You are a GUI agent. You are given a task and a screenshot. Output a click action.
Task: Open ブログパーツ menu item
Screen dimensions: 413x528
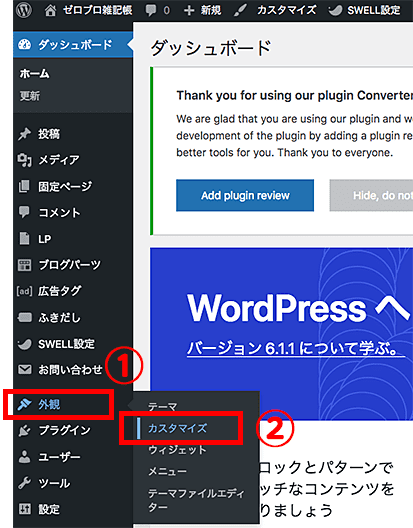pyautogui.click(x=69, y=265)
